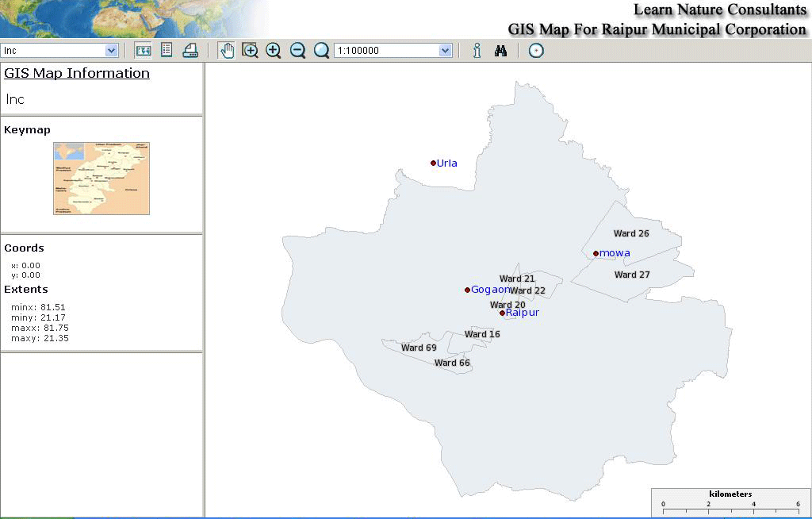Select the rectangle zoom-box tool

coord(250,50)
